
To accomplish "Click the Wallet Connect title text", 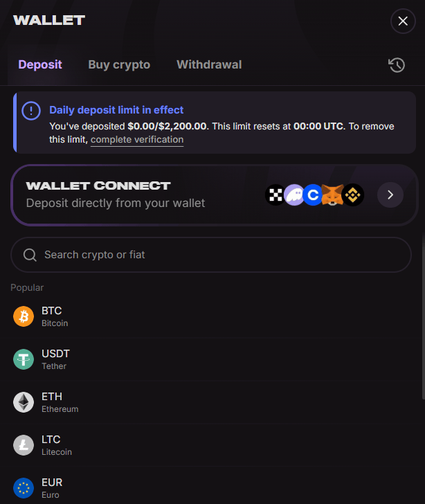I will pos(98,186).
